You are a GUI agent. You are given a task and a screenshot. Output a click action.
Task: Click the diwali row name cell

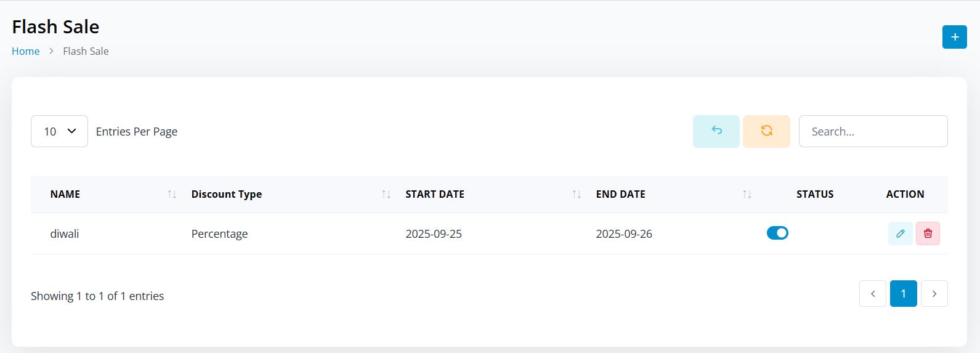[65, 234]
